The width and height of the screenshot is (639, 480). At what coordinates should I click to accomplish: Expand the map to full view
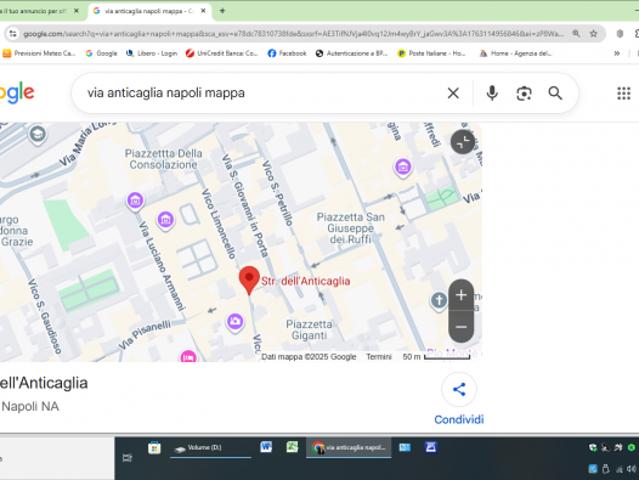click(462, 142)
